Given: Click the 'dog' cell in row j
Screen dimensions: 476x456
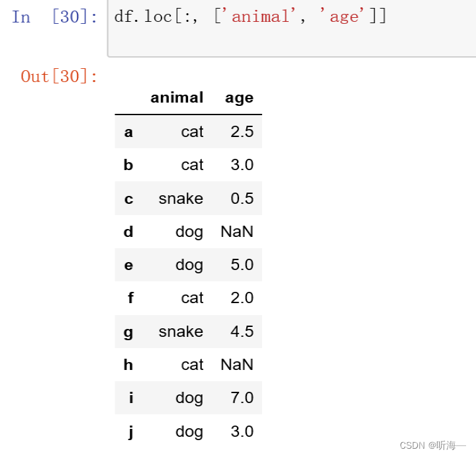Looking at the screenshot, I should (189, 432).
